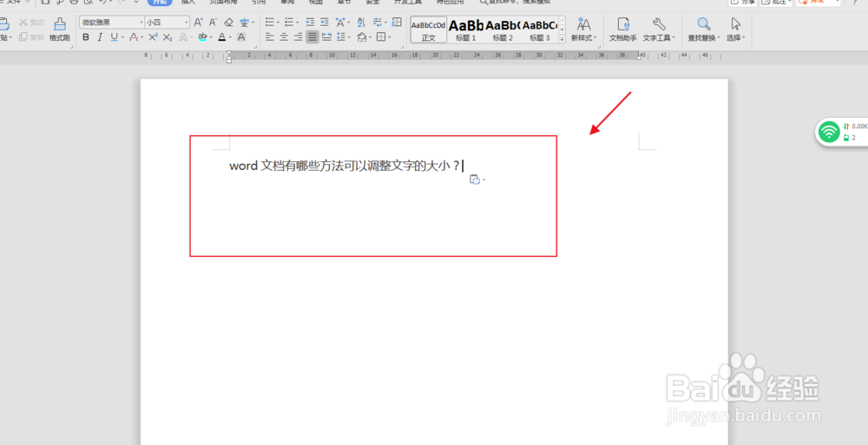Set line spacing with the spacing icon

click(x=340, y=37)
